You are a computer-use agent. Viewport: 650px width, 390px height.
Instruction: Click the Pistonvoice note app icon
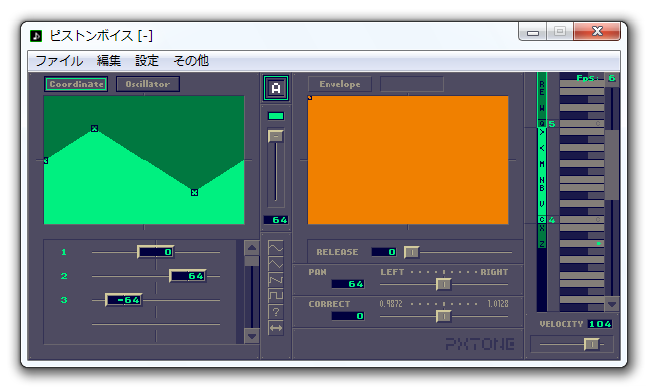(36, 36)
